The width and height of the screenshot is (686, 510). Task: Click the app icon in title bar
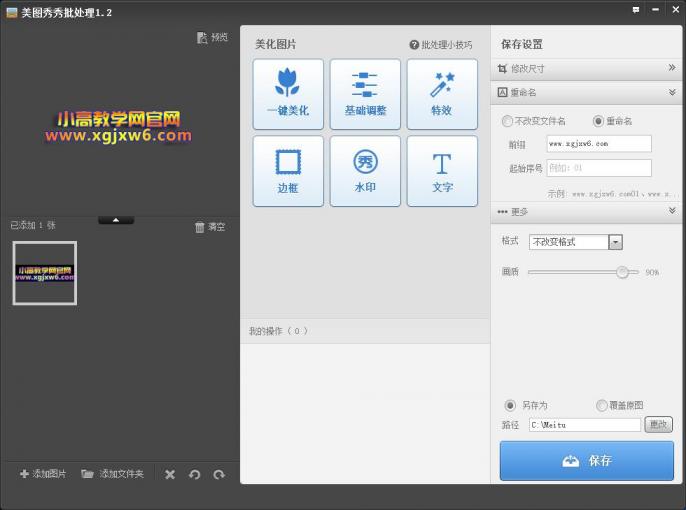(x=11, y=13)
